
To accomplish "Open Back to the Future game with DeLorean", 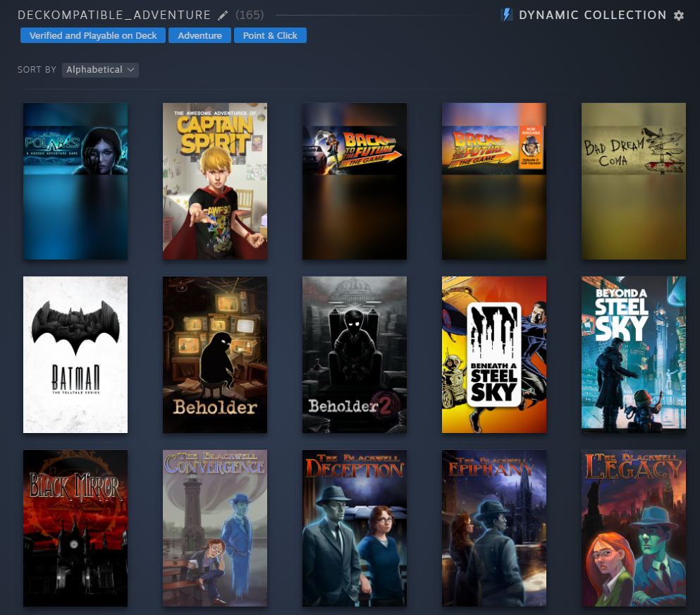I will (x=355, y=181).
